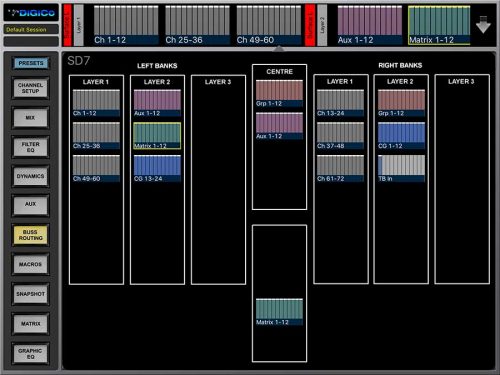Viewport: 500px width, 375px height.
Task: Click the DiGiCo logo icon
Action: pyautogui.click(x=31, y=13)
